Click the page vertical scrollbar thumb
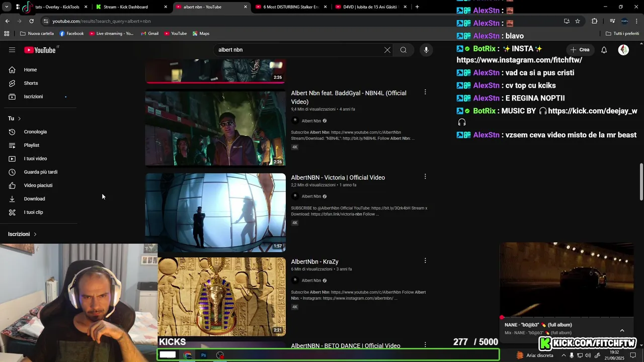The width and height of the screenshot is (644, 362). pos(641,182)
